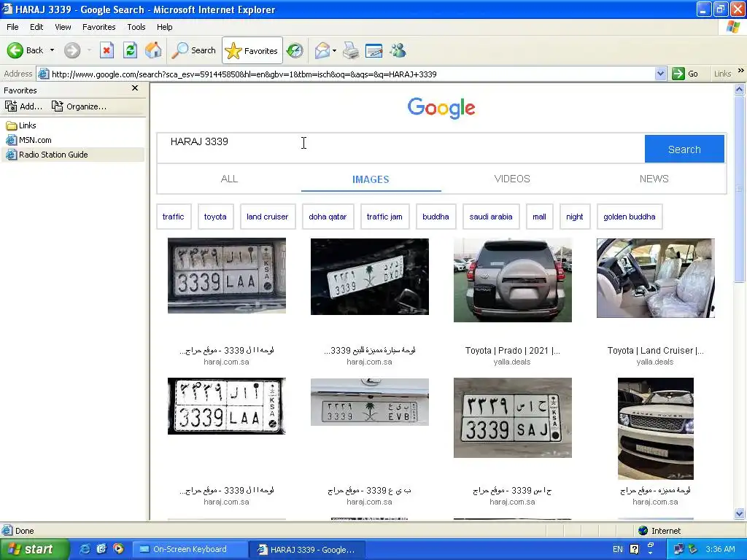This screenshot has width=747, height=560.
Task: Switch to the VIDEOS tab
Action: pyautogui.click(x=512, y=179)
